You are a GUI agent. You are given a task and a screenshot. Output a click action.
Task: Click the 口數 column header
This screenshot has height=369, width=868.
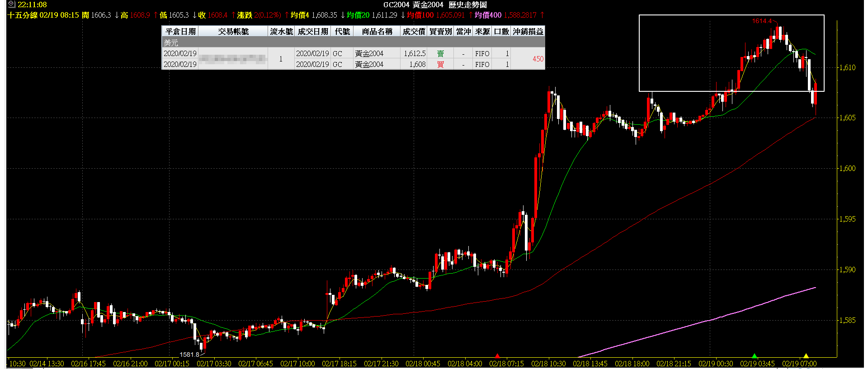pos(501,31)
